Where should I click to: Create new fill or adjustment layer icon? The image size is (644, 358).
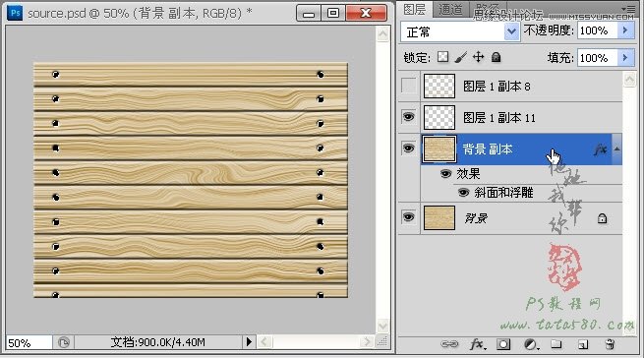(531, 344)
